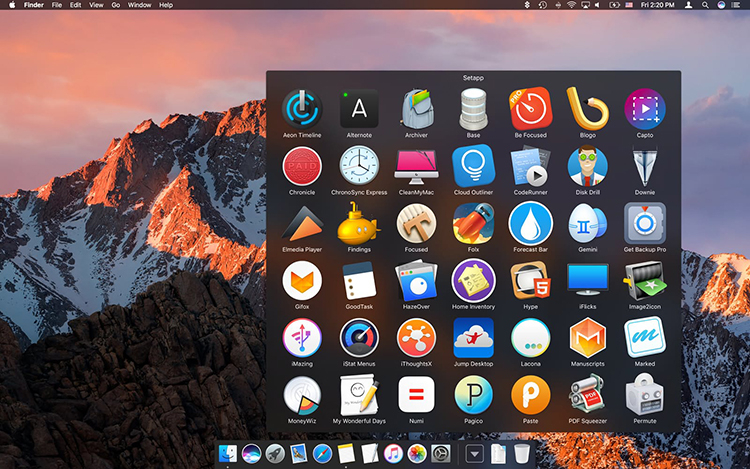Open the Marked app
The height and width of the screenshot is (469, 750).
point(645,338)
